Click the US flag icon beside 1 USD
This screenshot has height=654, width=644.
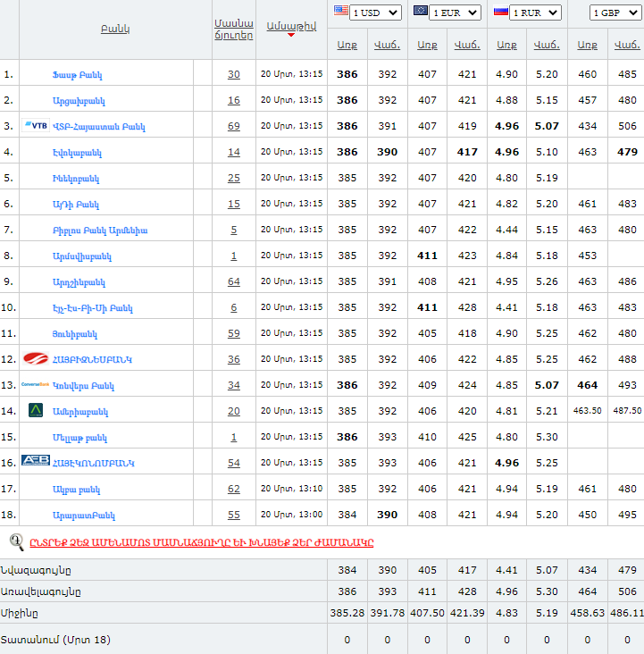click(x=341, y=11)
